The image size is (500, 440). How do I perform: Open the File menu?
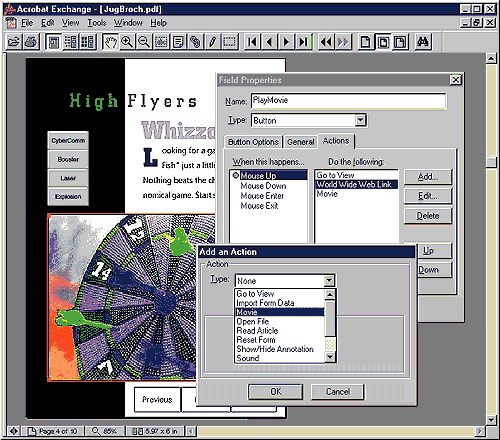[x=27, y=23]
